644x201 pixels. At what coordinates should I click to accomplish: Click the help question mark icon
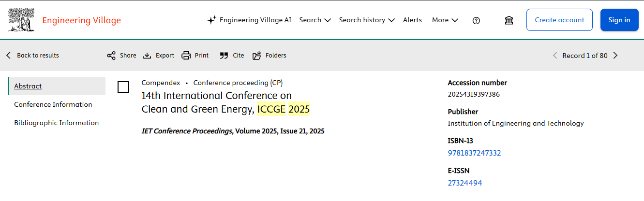(x=476, y=20)
